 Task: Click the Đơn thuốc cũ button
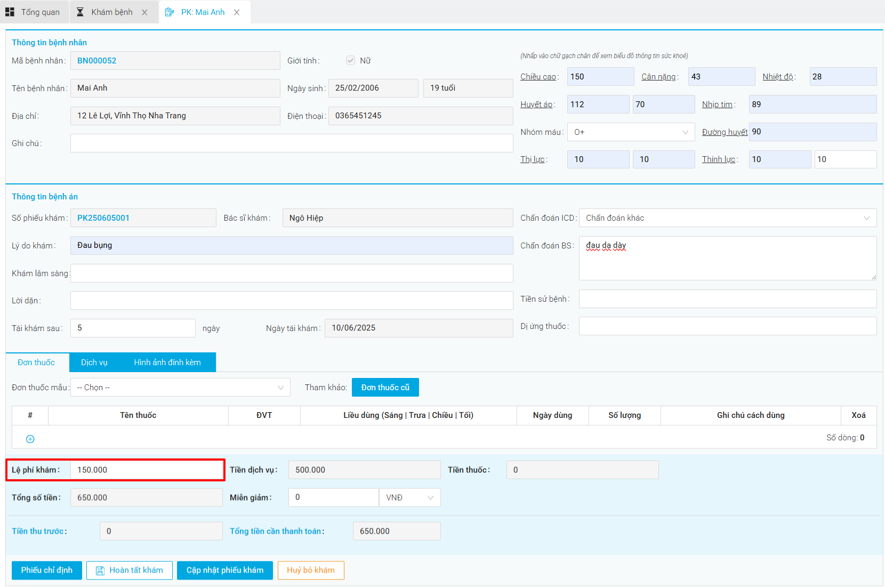click(x=385, y=388)
